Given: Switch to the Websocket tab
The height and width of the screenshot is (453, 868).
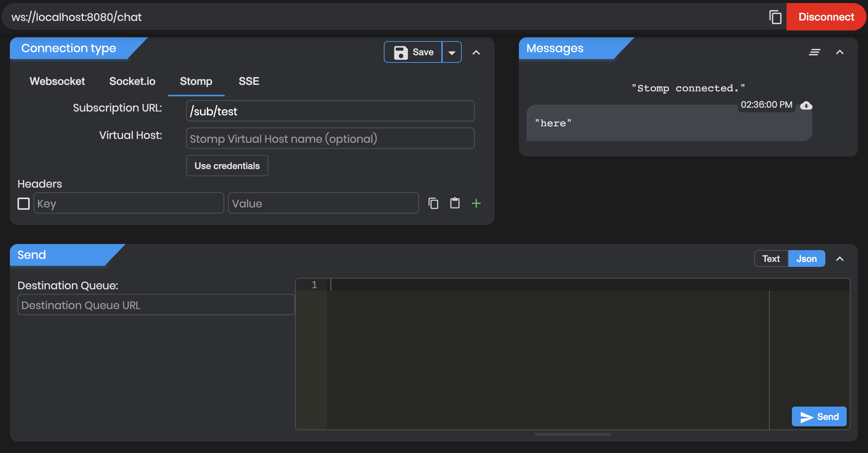Looking at the screenshot, I should pyautogui.click(x=57, y=81).
